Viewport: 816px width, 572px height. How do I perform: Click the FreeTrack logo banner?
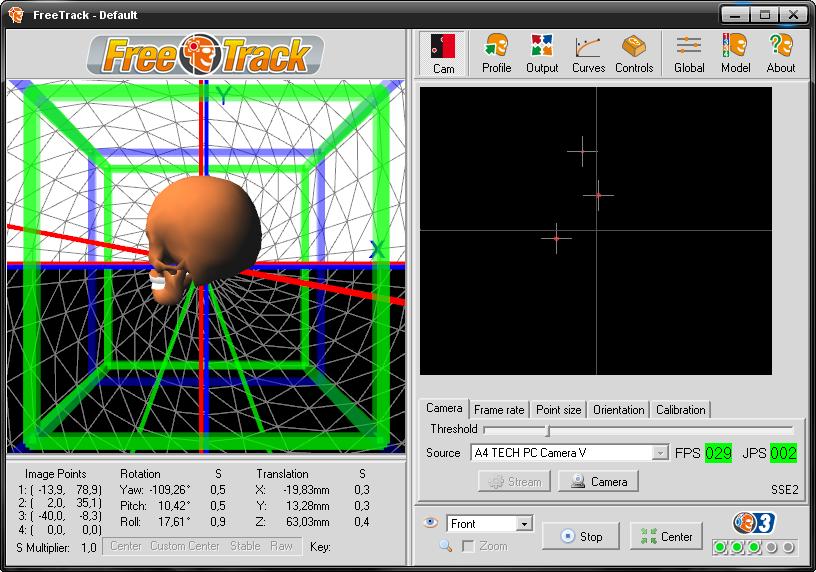point(206,54)
